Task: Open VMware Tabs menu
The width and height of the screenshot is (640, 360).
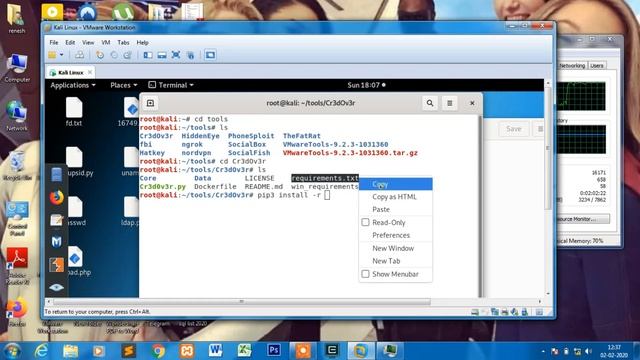Action: point(123,42)
